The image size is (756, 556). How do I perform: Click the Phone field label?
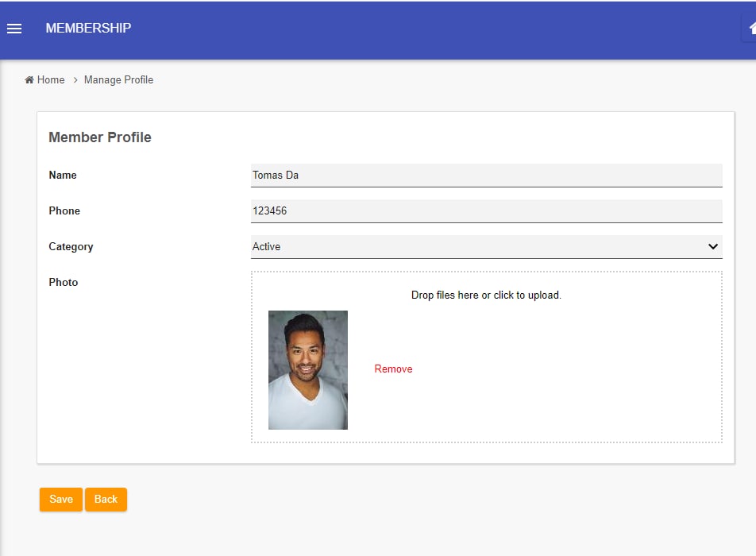(x=64, y=210)
